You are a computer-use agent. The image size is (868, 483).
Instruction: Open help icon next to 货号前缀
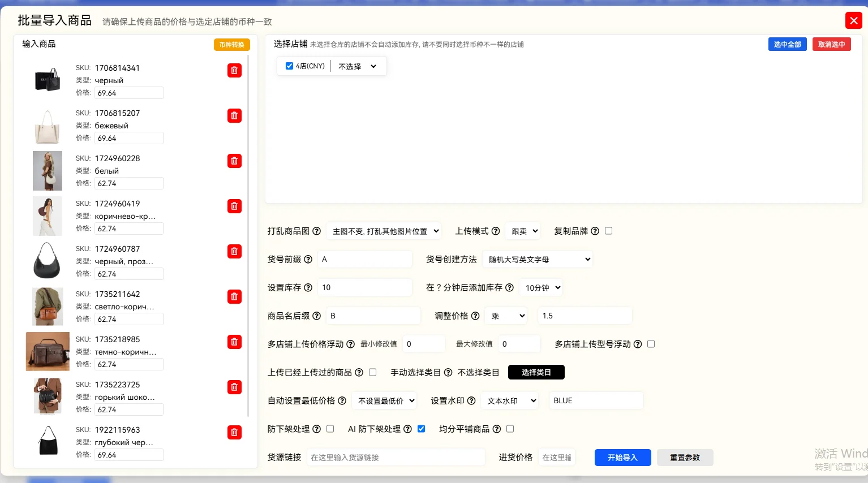[x=307, y=259]
